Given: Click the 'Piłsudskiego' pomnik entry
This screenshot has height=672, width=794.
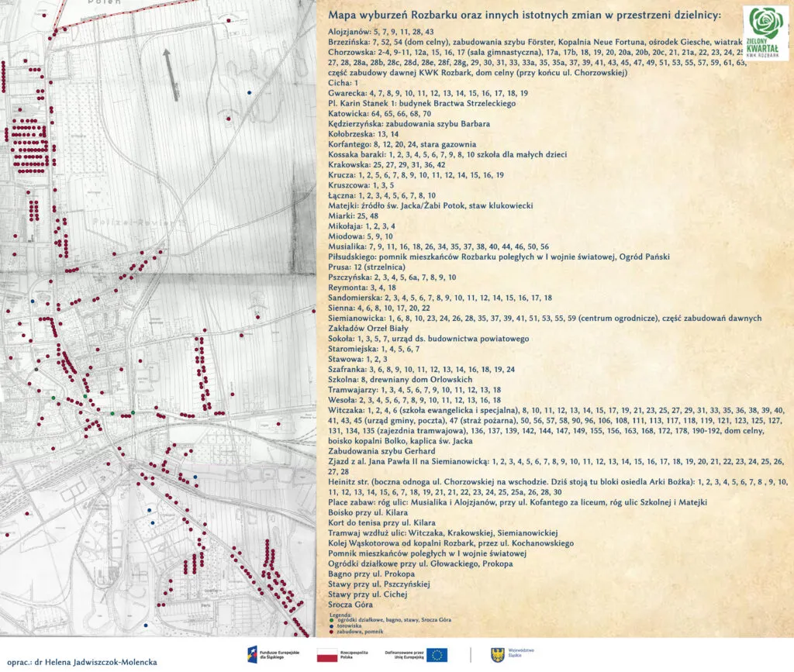Looking at the screenshot, I should pyautogui.click(x=354, y=257).
